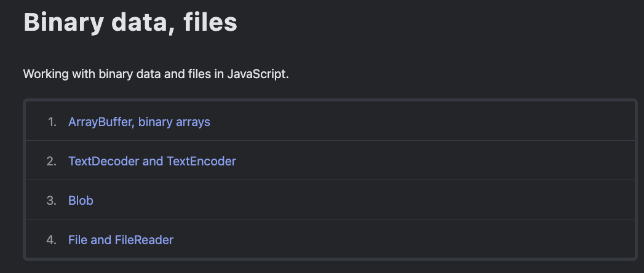Click the word "files" in the heading

point(210,22)
